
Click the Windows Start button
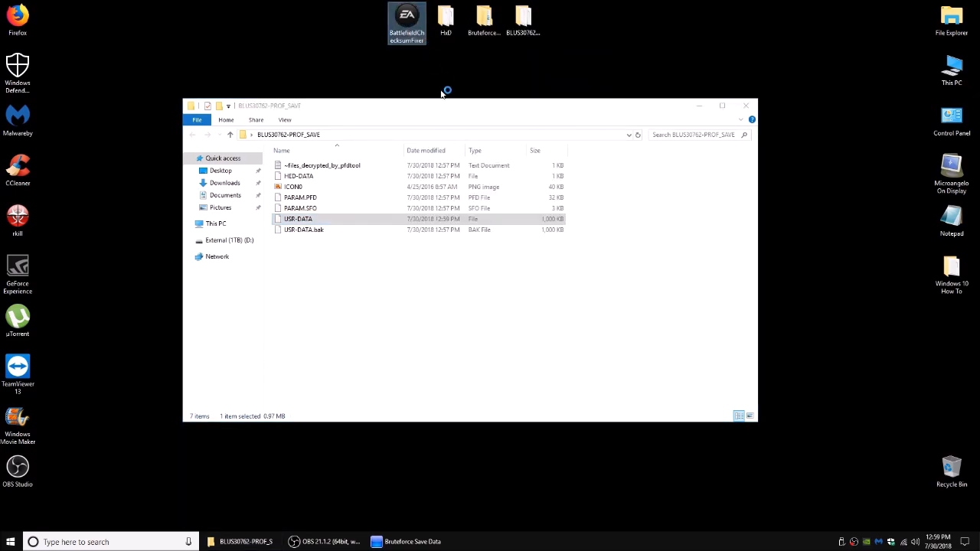[11, 542]
